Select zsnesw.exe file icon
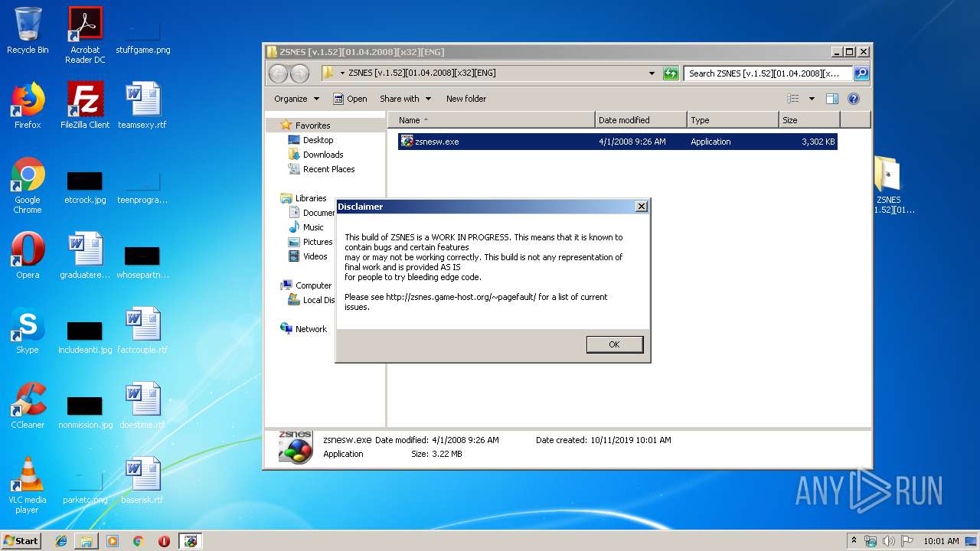Image resolution: width=980 pixels, height=551 pixels. click(x=407, y=142)
